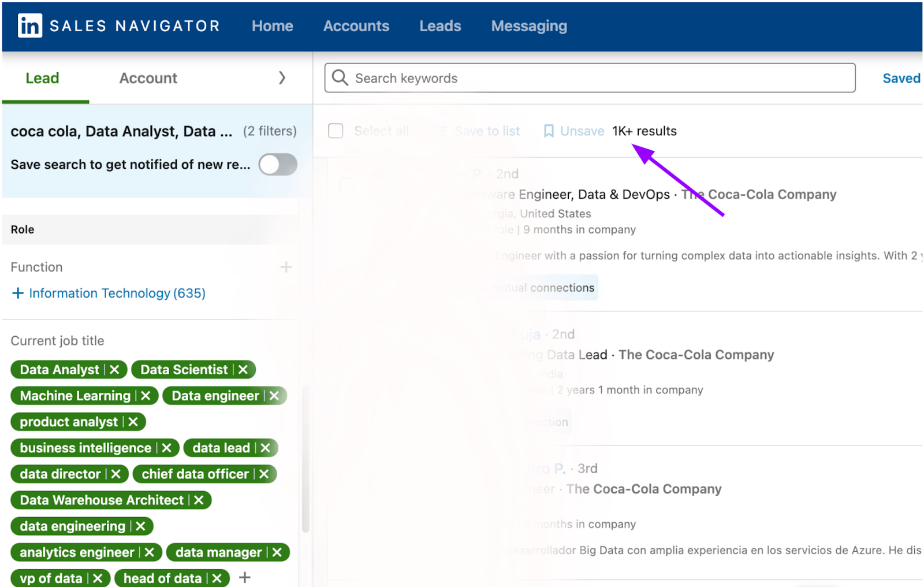924x587 pixels.
Task: Open Coca-Cola Company link of 3rd-degree lead
Action: 644,489
